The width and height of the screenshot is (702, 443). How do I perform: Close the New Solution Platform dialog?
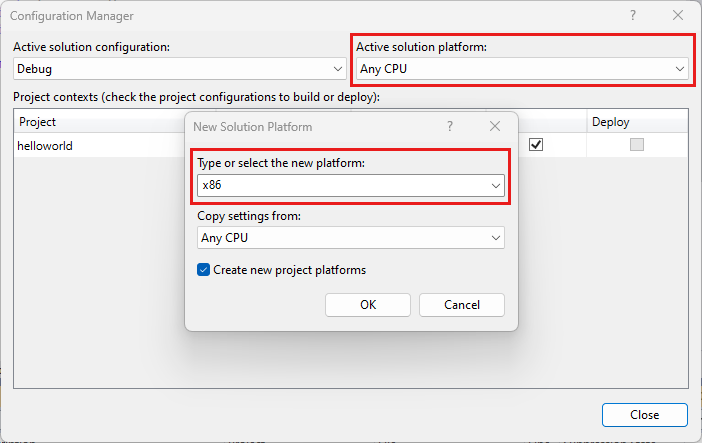coord(495,126)
